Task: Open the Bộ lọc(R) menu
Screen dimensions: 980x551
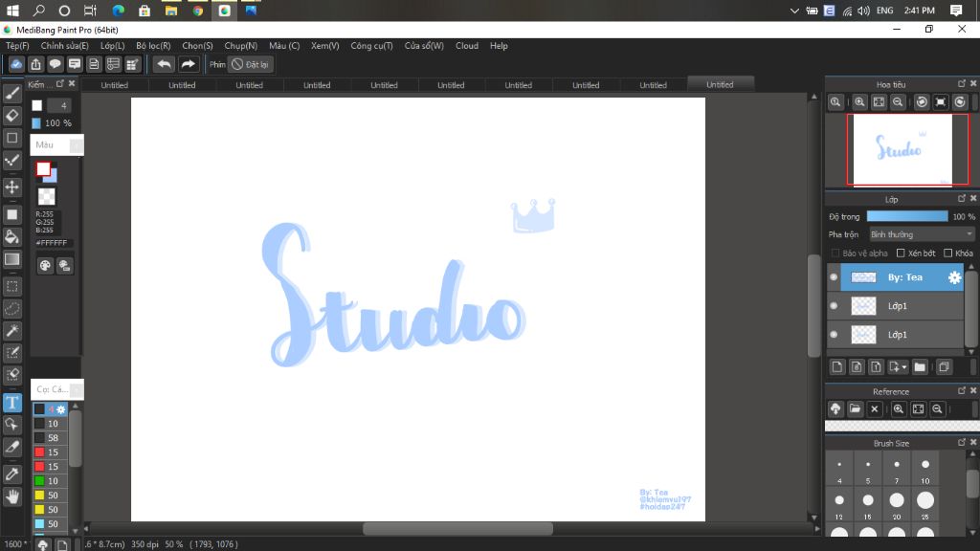Action: (153, 46)
